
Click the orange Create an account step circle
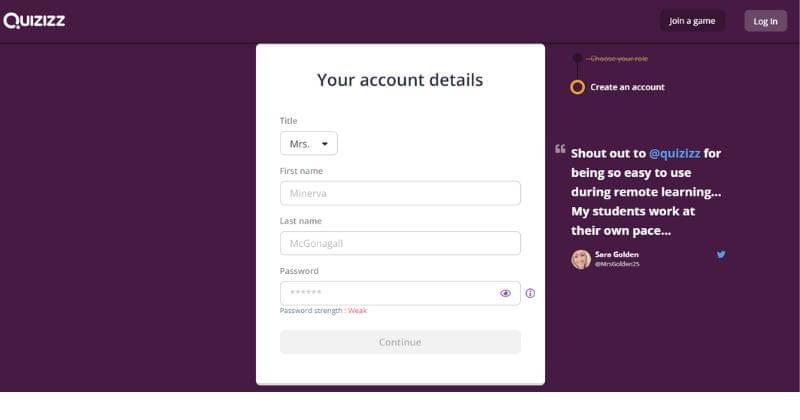click(577, 87)
